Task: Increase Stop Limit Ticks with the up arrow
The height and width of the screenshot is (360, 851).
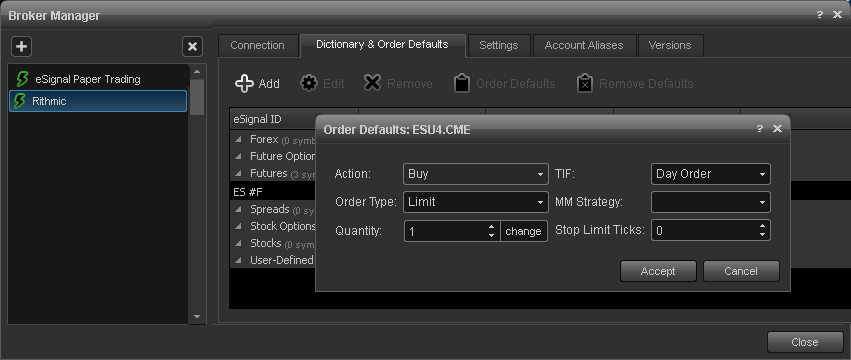Action: click(x=763, y=226)
